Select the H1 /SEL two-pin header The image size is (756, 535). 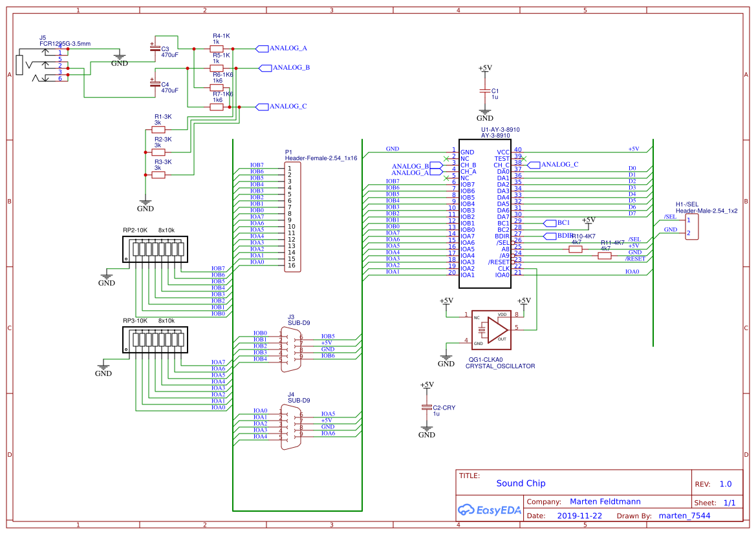click(692, 227)
